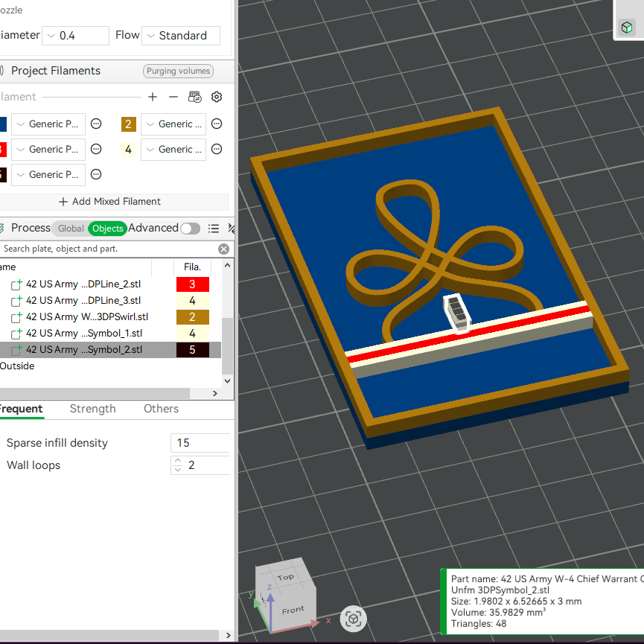
Task: Click orange filament 2 color swatch
Action: (129, 124)
